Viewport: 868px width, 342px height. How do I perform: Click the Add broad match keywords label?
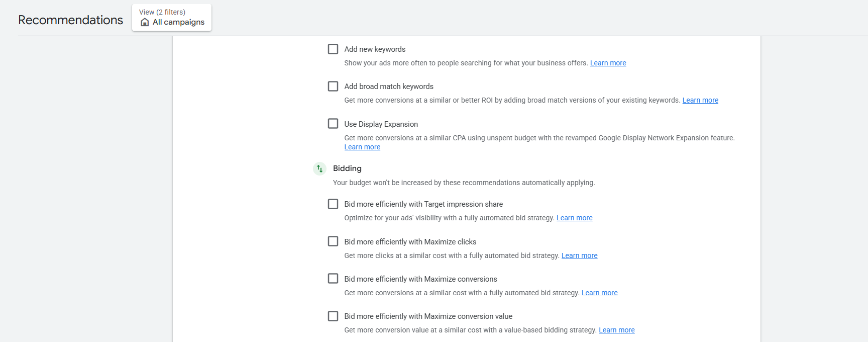point(389,87)
